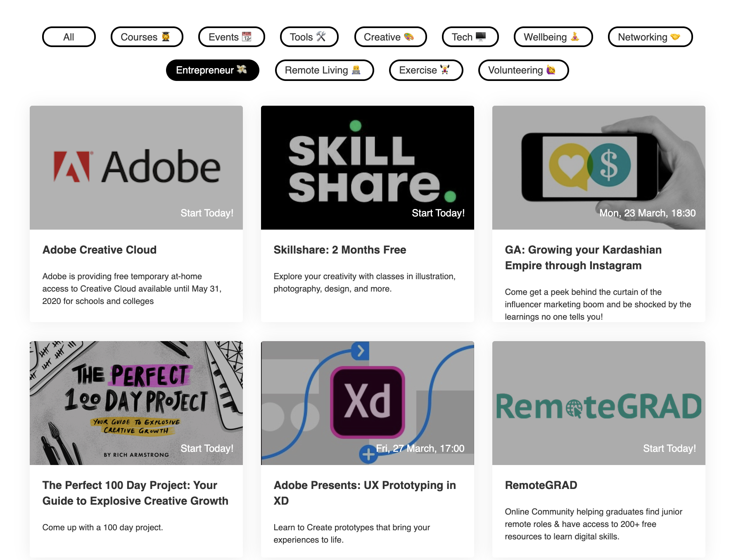Filter by Remote Living

(x=324, y=70)
